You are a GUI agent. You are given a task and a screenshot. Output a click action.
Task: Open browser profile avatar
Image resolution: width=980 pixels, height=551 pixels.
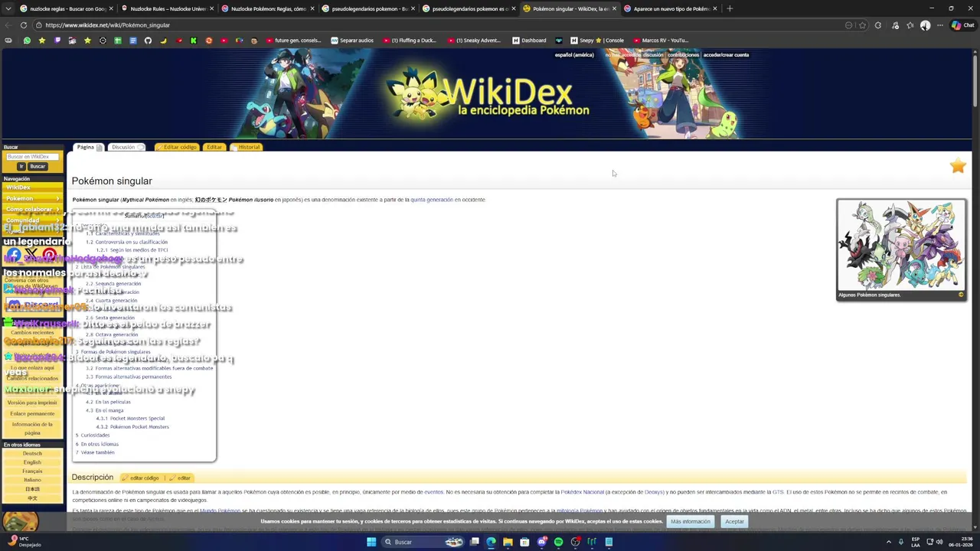(x=925, y=25)
